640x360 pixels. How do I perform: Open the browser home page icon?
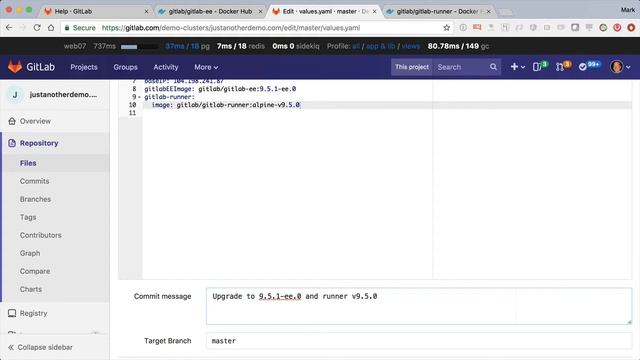[x=51, y=28]
